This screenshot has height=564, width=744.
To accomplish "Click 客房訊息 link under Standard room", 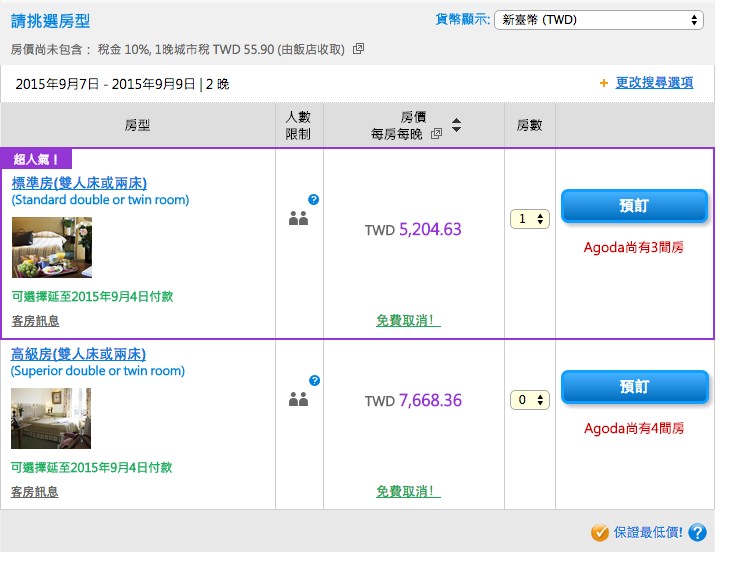I will click(x=35, y=321).
